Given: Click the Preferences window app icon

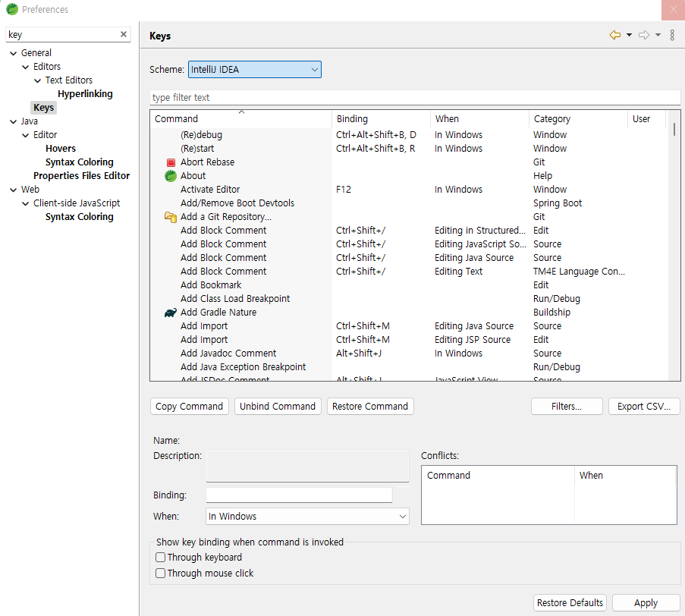Looking at the screenshot, I should pyautogui.click(x=12, y=9).
